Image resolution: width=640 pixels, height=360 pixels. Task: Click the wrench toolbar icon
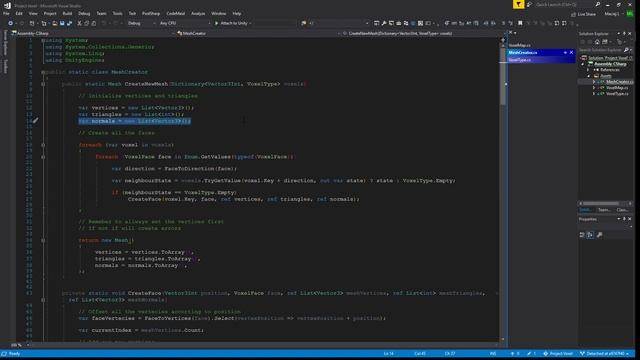pos(384,23)
